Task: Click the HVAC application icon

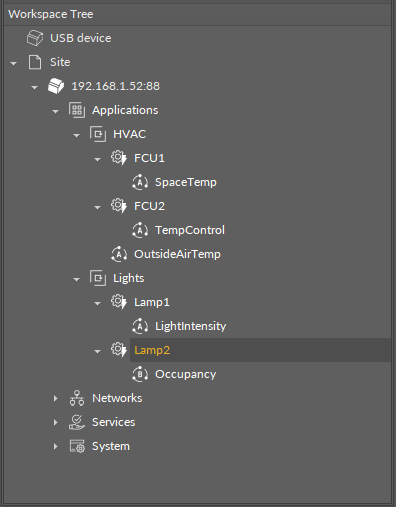Action: 98,134
